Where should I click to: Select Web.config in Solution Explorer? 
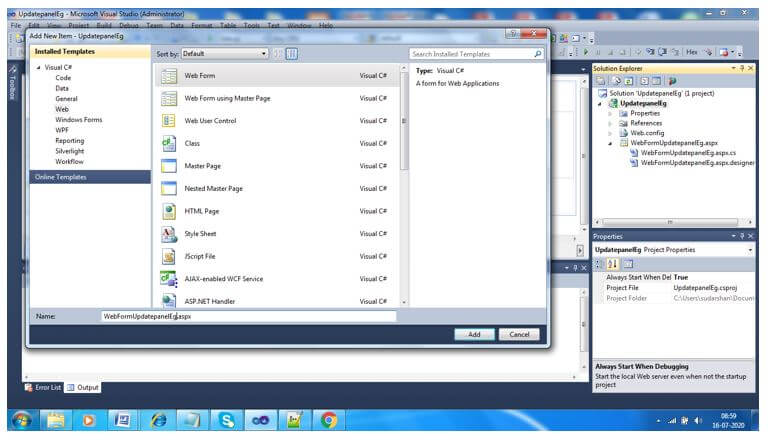[647, 133]
